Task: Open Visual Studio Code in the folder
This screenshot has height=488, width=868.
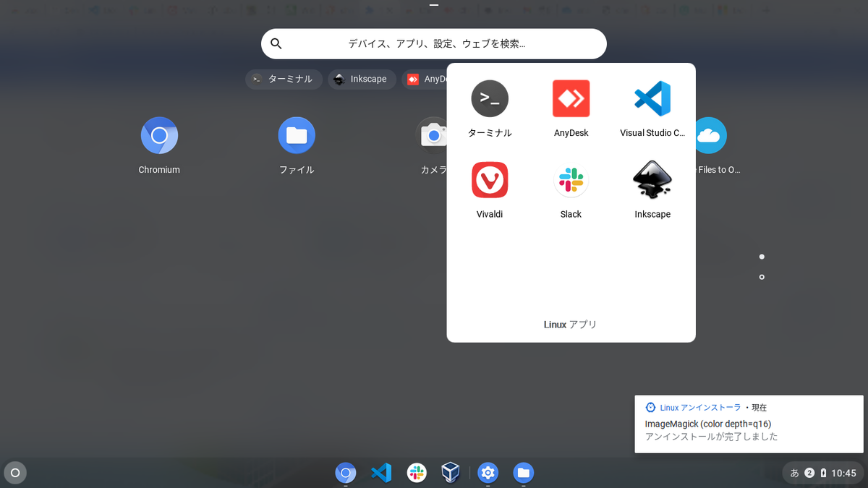Action: pyautogui.click(x=652, y=98)
